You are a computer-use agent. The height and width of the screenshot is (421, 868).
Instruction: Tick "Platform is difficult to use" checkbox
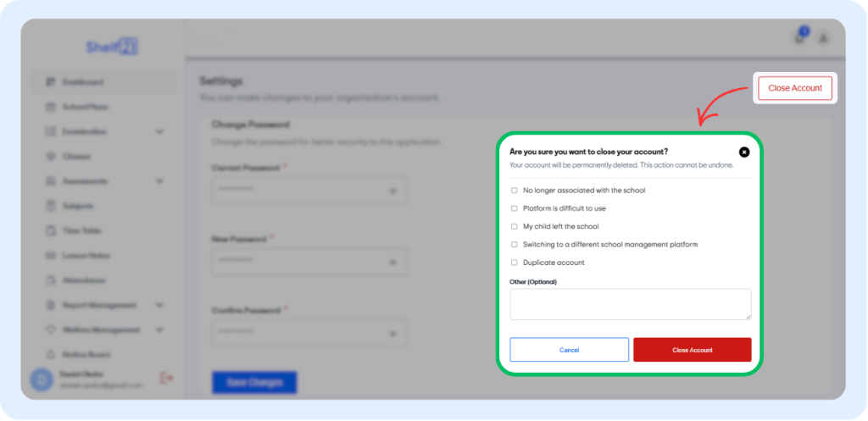pos(515,208)
